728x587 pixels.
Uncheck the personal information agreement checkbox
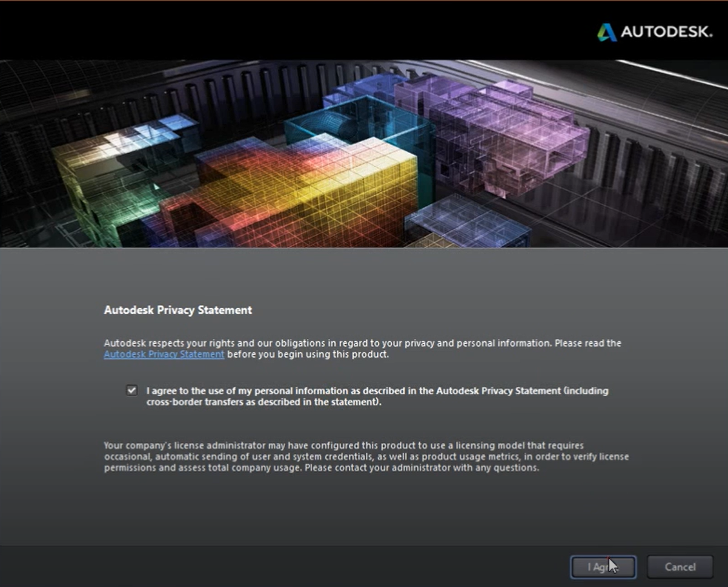[x=131, y=390]
